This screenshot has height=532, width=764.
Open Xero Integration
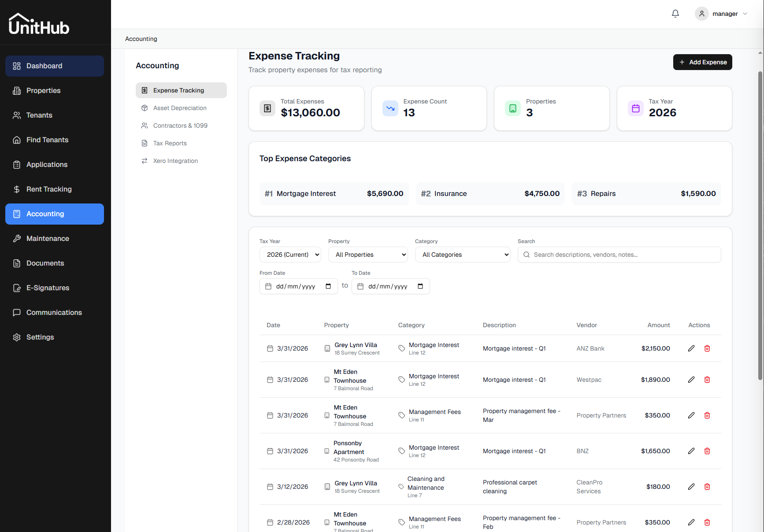(x=181, y=161)
